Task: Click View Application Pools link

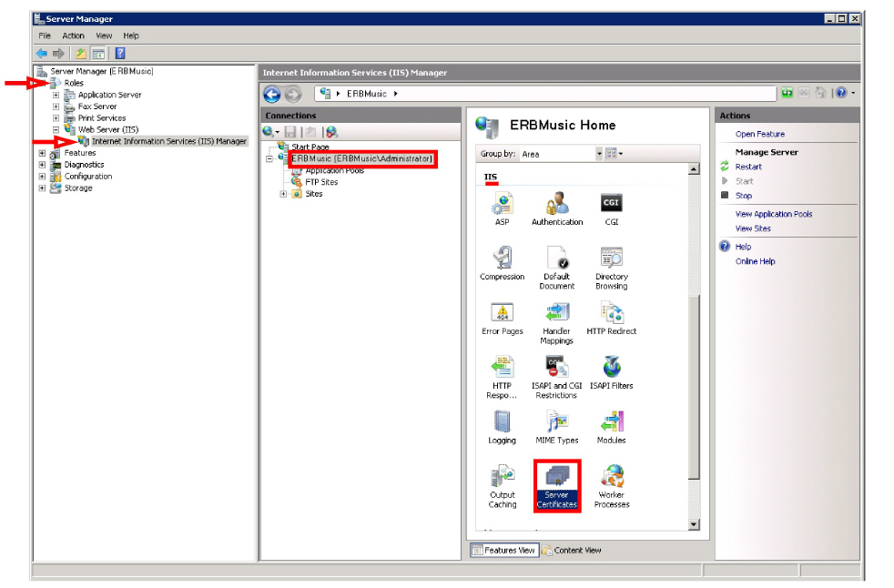Action: point(773,214)
